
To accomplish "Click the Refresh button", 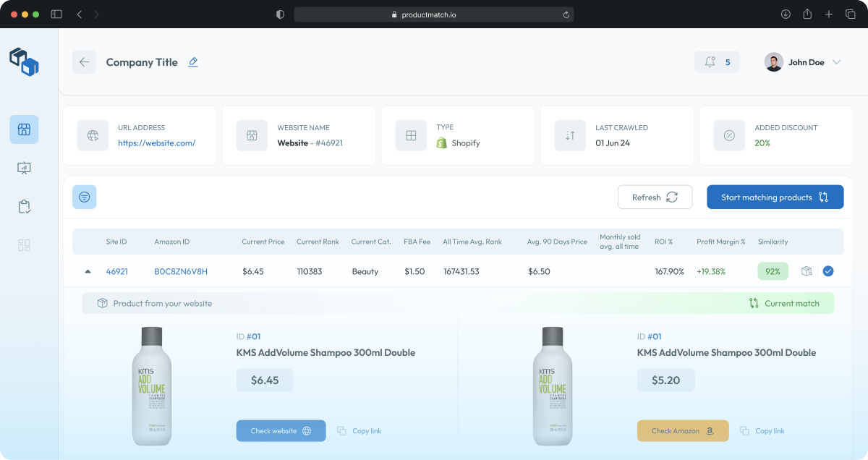I will [x=655, y=197].
